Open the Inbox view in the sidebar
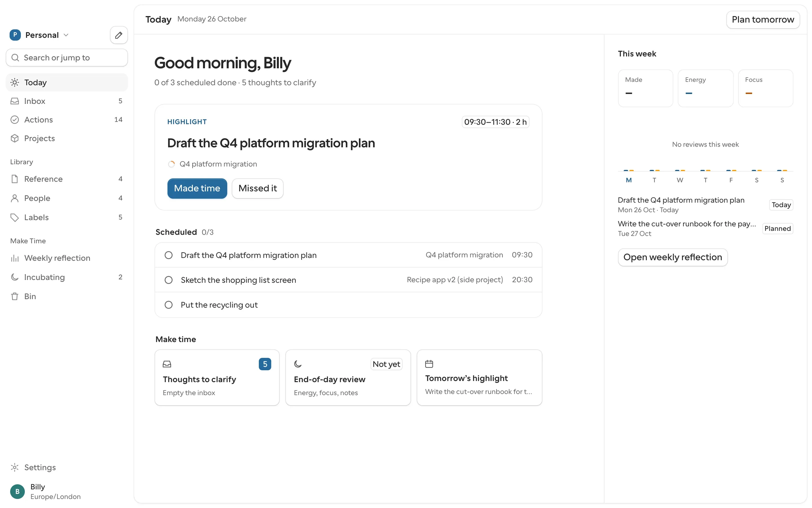The height and width of the screenshot is (508, 812). click(67, 101)
